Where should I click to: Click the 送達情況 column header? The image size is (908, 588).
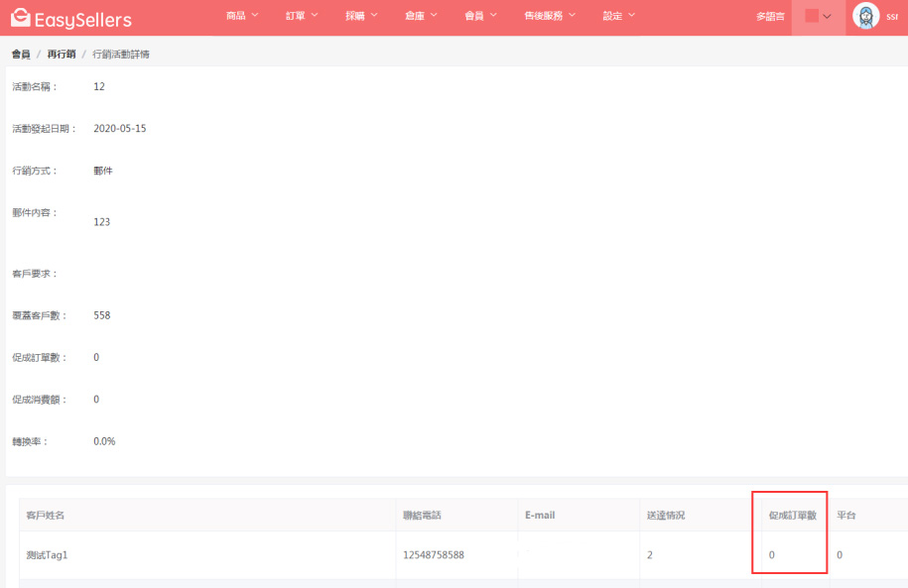click(666, 515)
